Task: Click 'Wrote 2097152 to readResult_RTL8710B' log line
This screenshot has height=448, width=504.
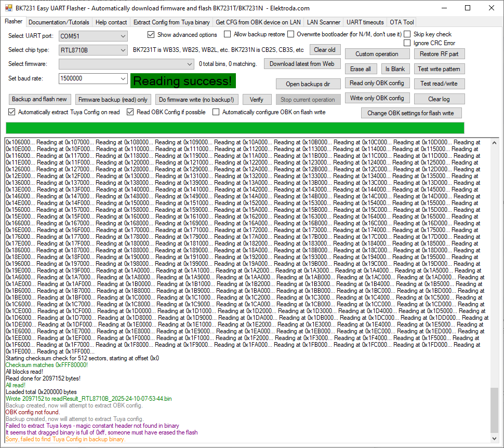Action: [89, 399]
